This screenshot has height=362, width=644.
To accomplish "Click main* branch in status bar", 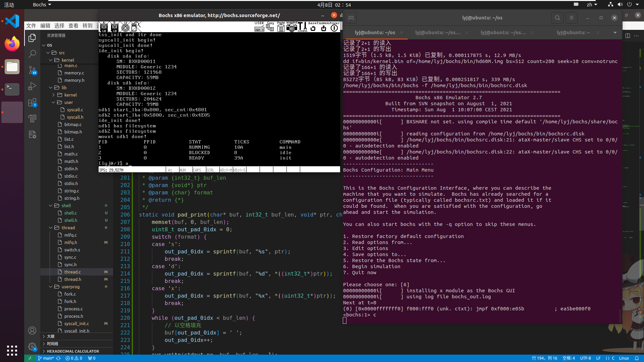I will 46,358.
